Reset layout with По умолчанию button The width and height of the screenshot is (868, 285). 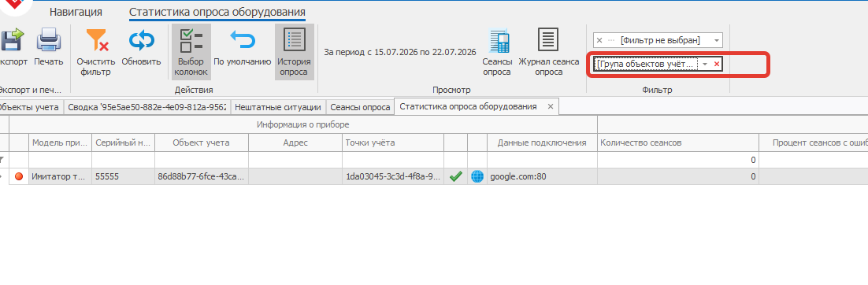tap(242, 47)
